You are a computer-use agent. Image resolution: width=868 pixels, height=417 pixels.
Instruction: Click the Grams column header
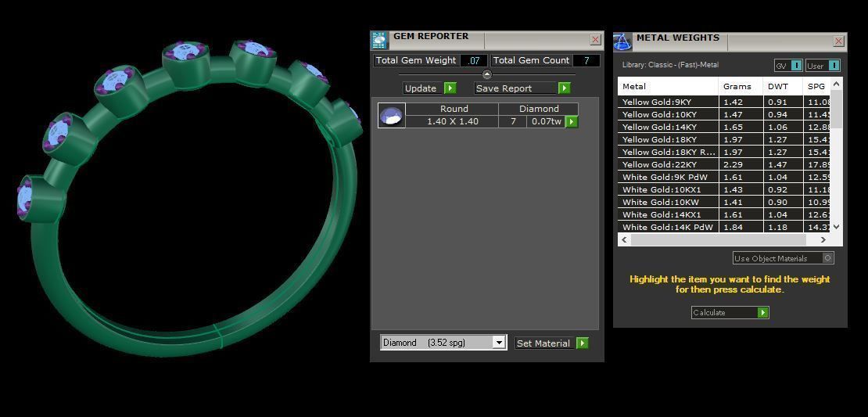click(737, 86)
